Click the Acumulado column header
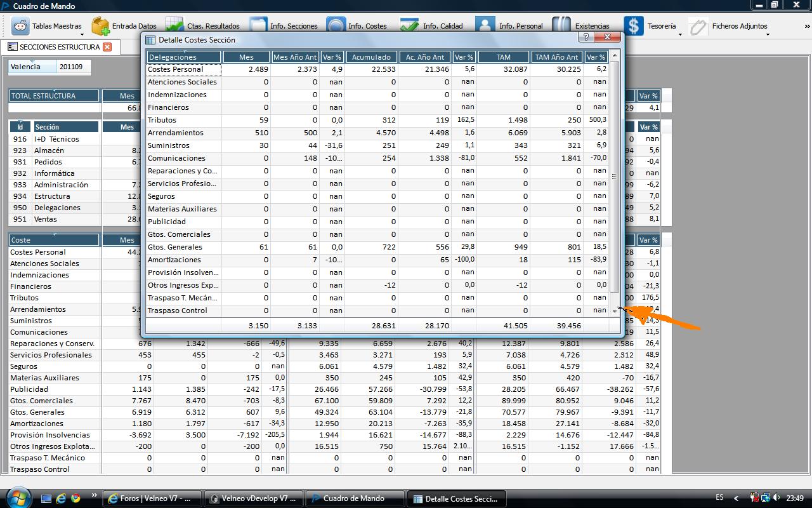812x508 pixels. point(372,57)
